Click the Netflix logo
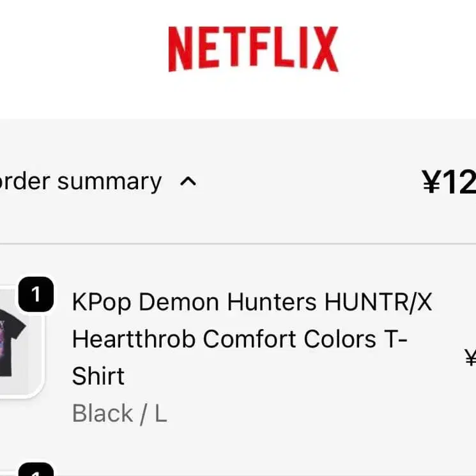Image resolution: width=476 pixels, height=476 pixels. 253,49
